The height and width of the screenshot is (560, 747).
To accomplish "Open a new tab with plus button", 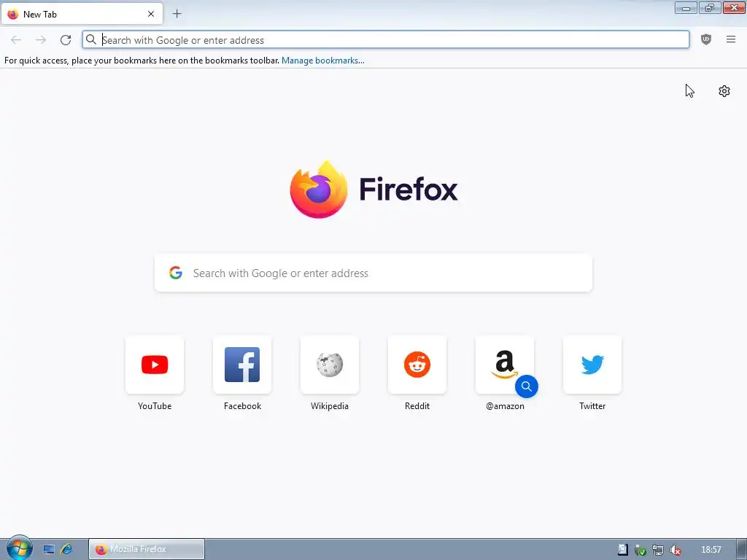I will pos(177,14).
